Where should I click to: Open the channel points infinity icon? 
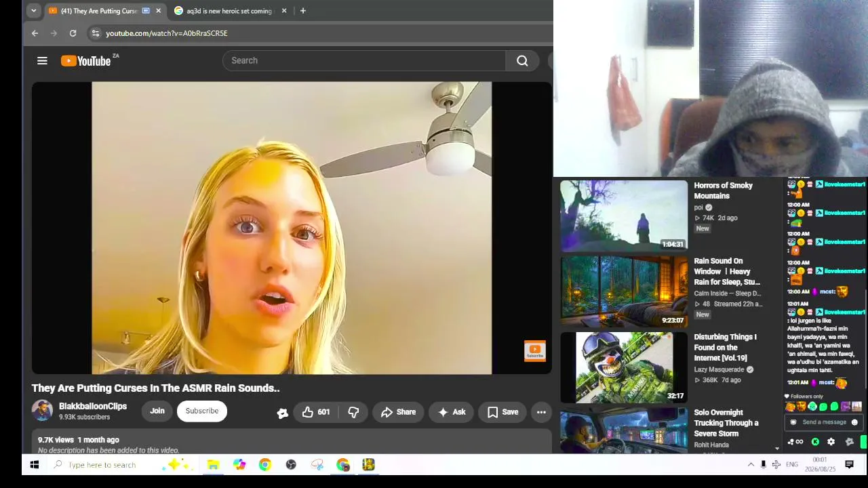(x=797, y=442)
